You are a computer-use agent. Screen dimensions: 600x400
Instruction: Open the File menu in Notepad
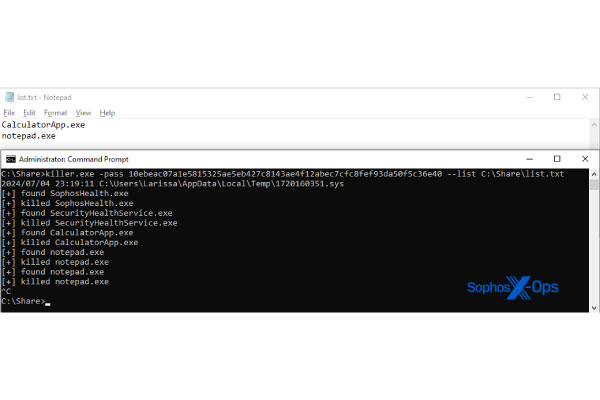pos(9,113)
